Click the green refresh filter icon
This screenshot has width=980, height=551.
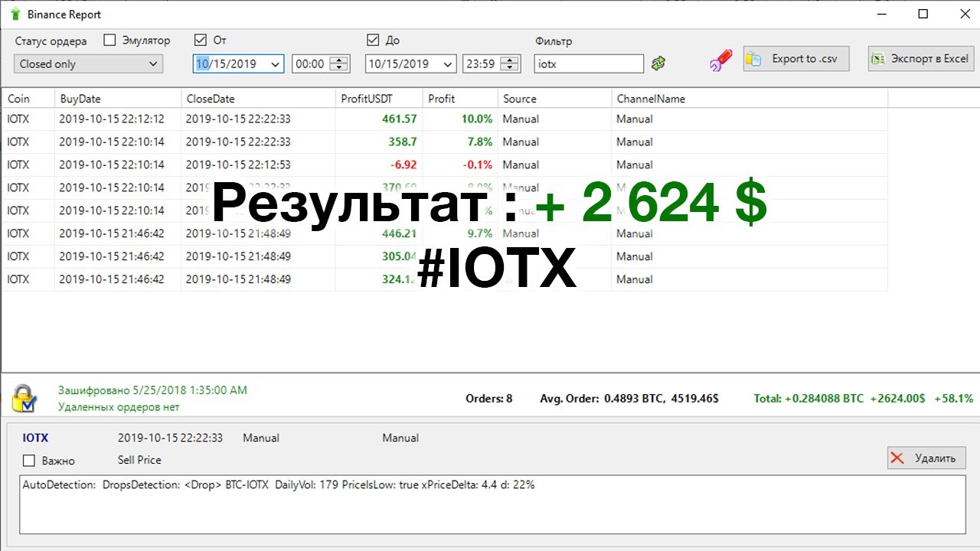click(x=658, y=64)
